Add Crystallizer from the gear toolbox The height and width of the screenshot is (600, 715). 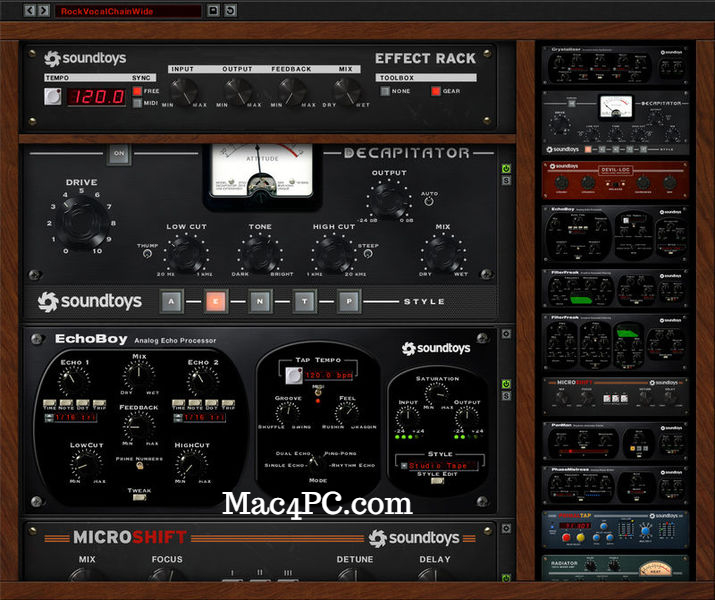pos(615,65)
